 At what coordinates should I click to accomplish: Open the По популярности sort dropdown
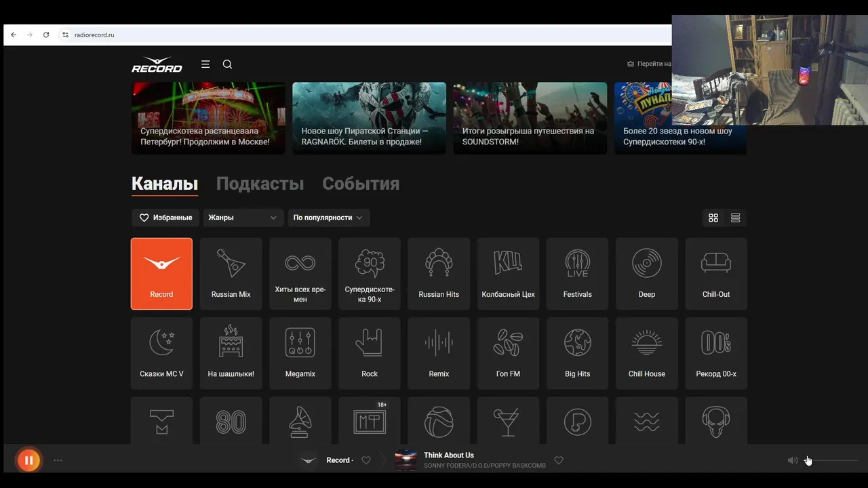coord(329,218)
